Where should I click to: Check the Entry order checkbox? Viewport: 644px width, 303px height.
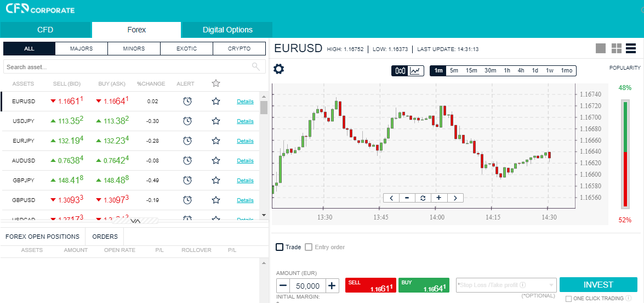click(x=309, y=247)
